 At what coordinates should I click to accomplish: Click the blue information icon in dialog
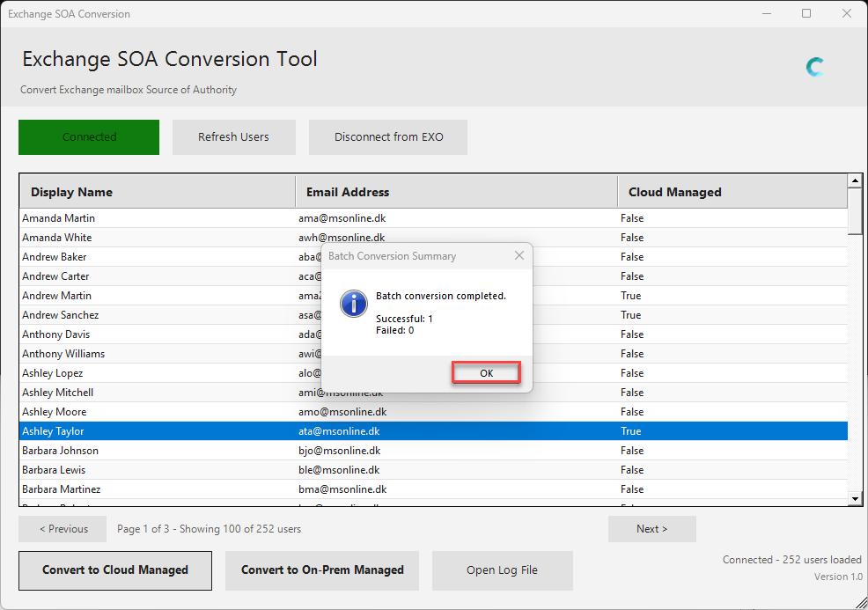pos(353,305)
